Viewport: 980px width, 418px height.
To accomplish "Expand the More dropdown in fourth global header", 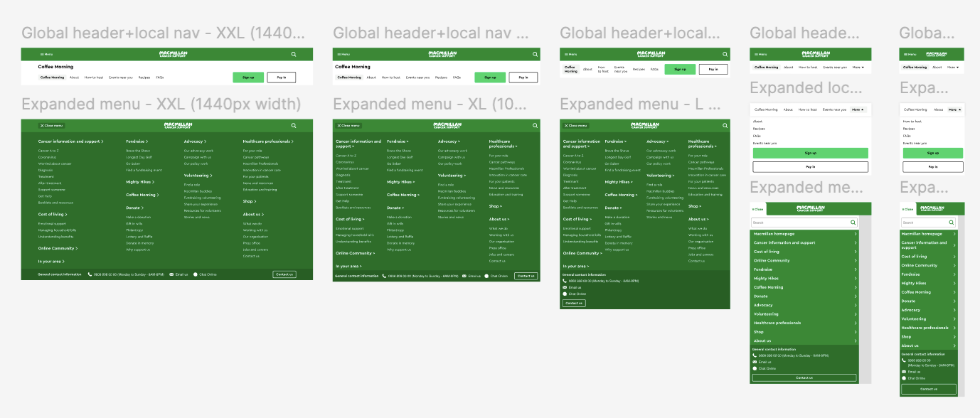I will coord(858,68).
